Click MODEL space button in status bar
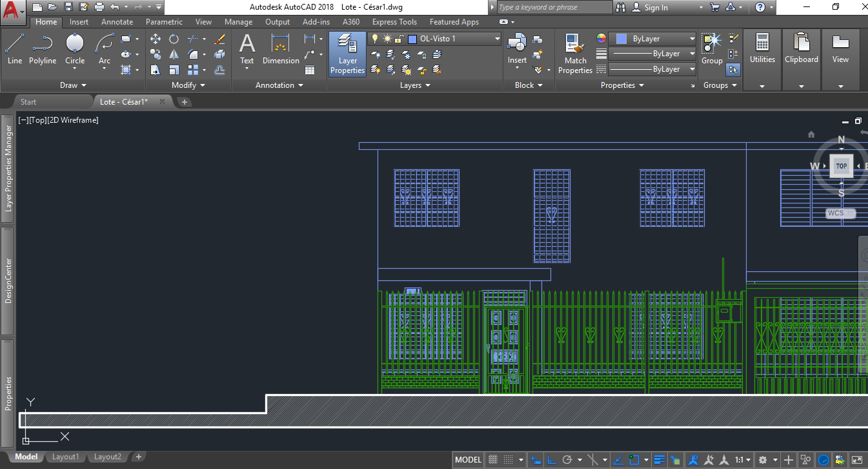 [468, 460]
